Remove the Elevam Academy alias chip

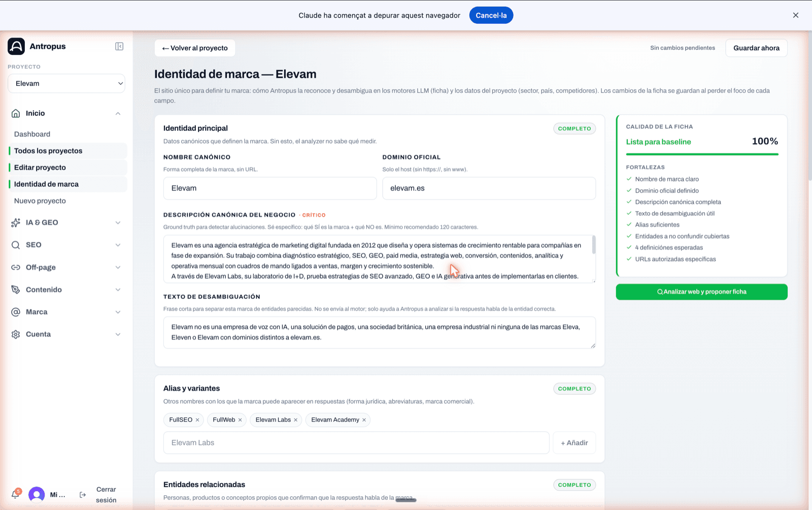[x=364, y=420]
